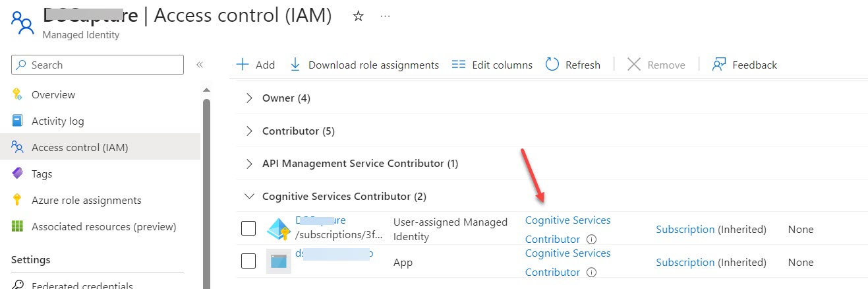Expand the Contributor (5) group

tap(249, 131)
